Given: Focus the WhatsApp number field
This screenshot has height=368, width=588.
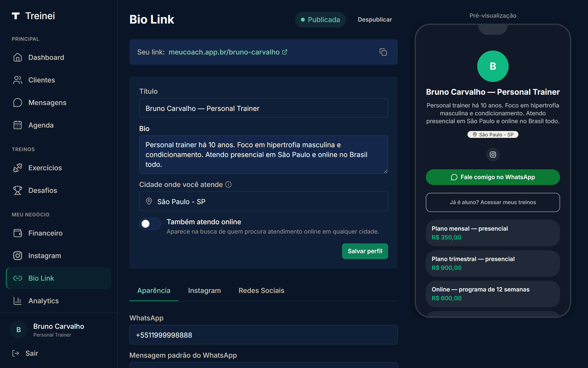Looking at the screenshot, I should coord(264,335).
